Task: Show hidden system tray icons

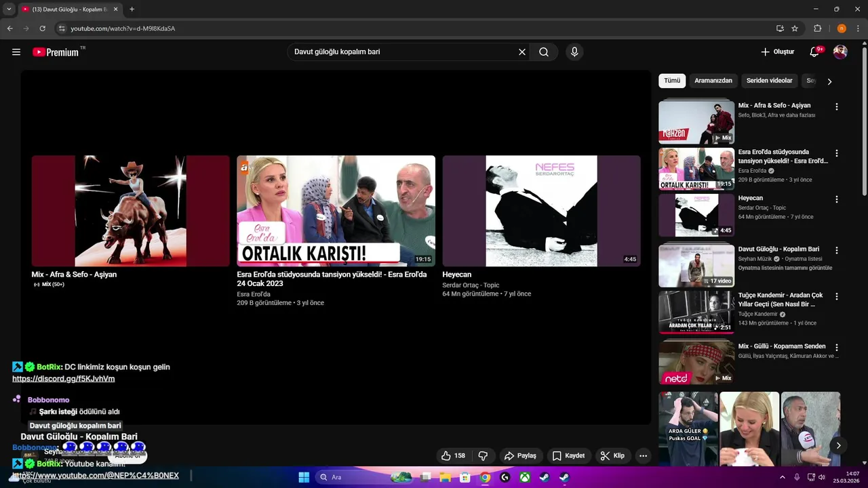Action: [x=782, y=477]
